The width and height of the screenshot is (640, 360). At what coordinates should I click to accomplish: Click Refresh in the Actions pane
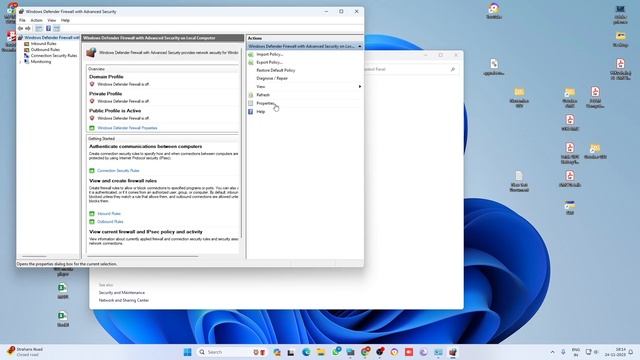(x=263, y=95)
